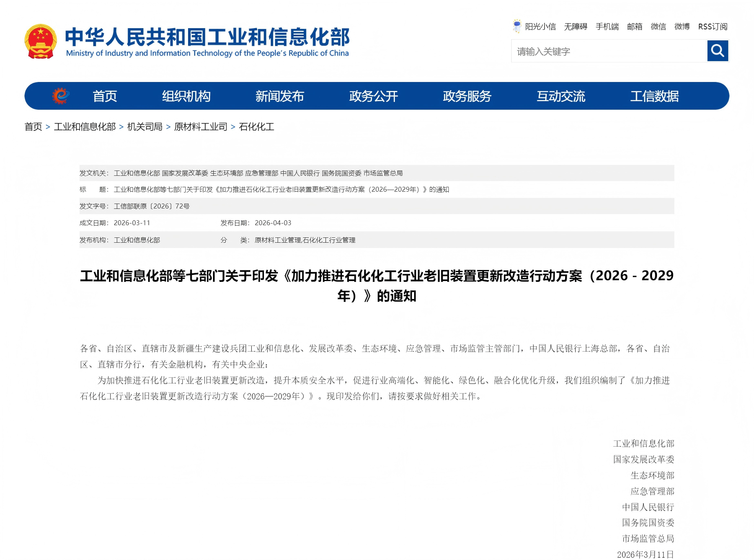Open 微信 from the top utility bar

tap(658, 27)
